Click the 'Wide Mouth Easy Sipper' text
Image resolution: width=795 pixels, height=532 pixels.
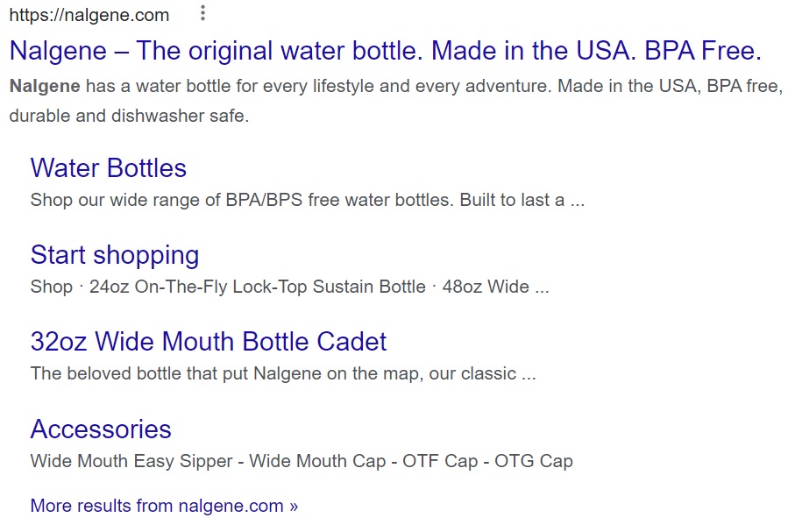131,461
